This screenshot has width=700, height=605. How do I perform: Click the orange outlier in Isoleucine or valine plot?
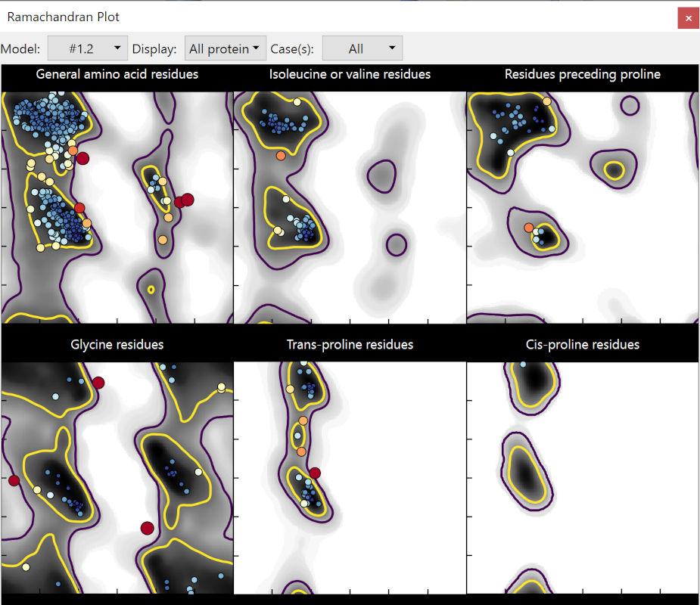[x=281, y=156]
